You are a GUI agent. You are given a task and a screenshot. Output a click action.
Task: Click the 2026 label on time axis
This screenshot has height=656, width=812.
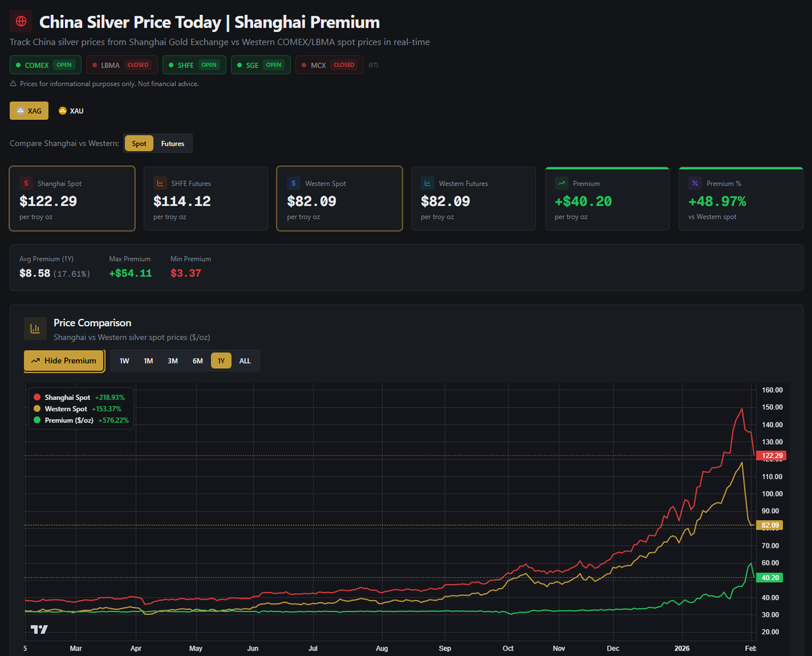pyautogui.click(x=683, y=649)
